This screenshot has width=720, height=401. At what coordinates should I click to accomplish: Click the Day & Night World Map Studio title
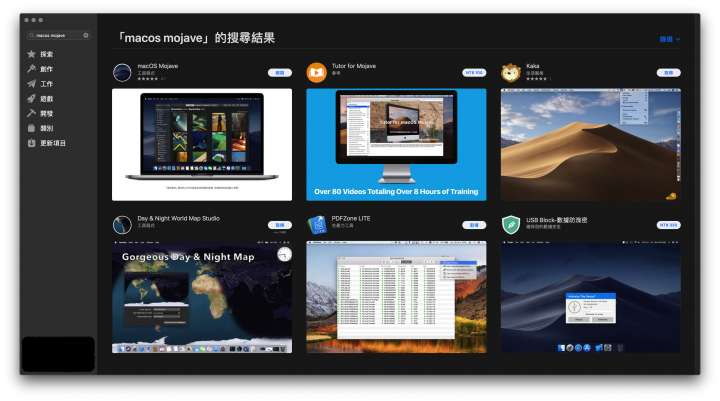point(178,218)
